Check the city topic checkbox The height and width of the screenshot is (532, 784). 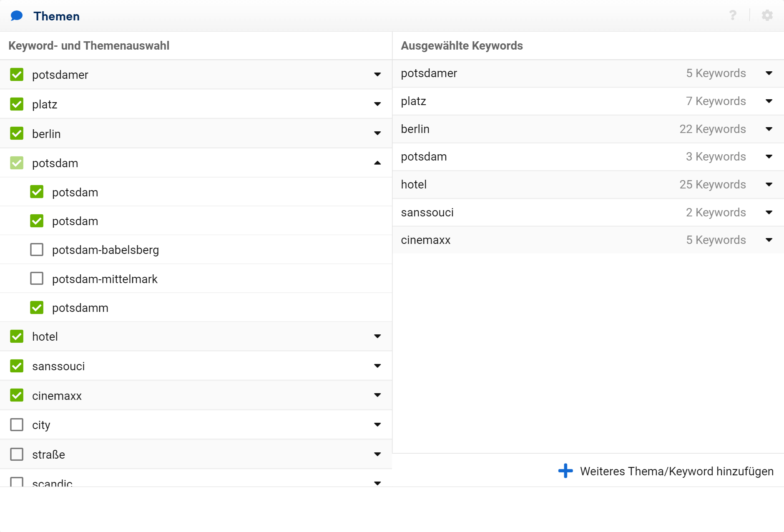pyautogui.click(x=17, y=425)
